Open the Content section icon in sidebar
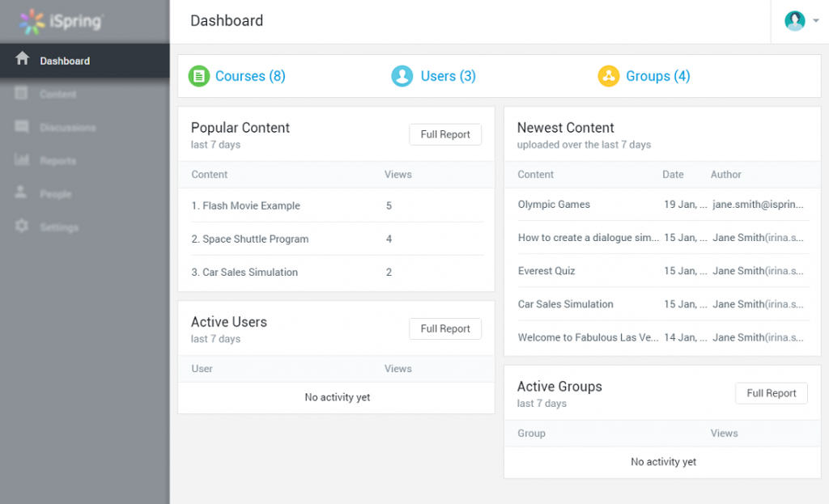 (20, 94)
